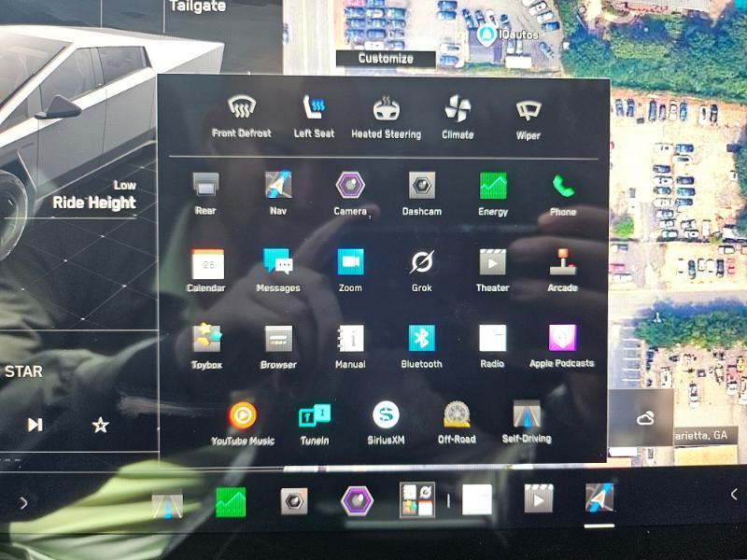This screenshot has height=560, width=747.
Task: Open the Calendar app
Action: [x=206, y=270]
